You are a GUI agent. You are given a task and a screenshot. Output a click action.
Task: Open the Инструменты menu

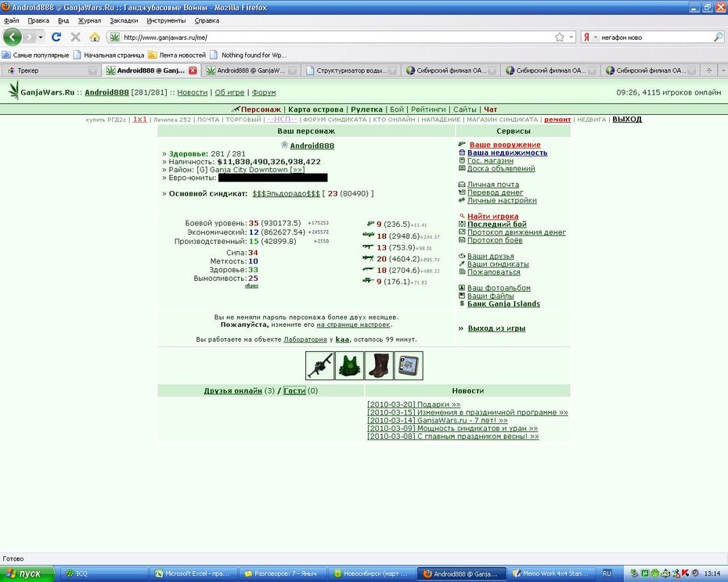(x=166, y=20)
